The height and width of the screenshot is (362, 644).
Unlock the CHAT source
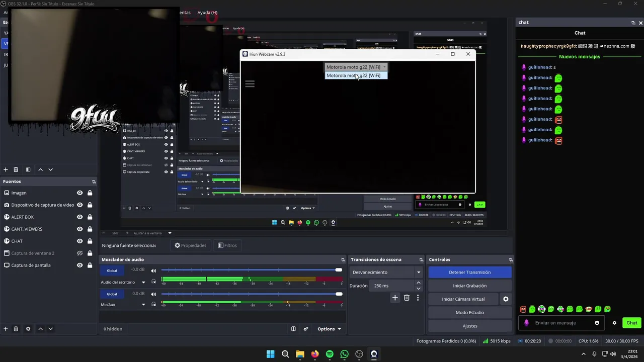pos(90,241)
